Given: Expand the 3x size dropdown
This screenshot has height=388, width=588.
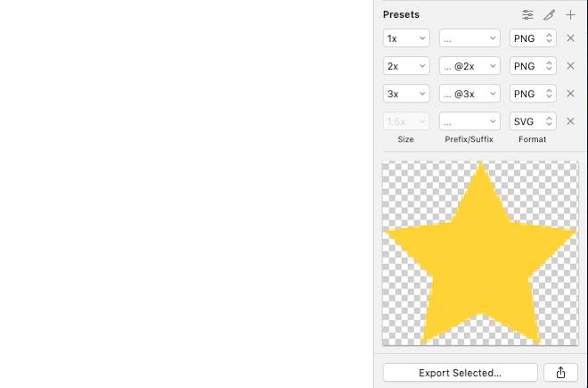Looking at the screenshot, I should (406, 94).
